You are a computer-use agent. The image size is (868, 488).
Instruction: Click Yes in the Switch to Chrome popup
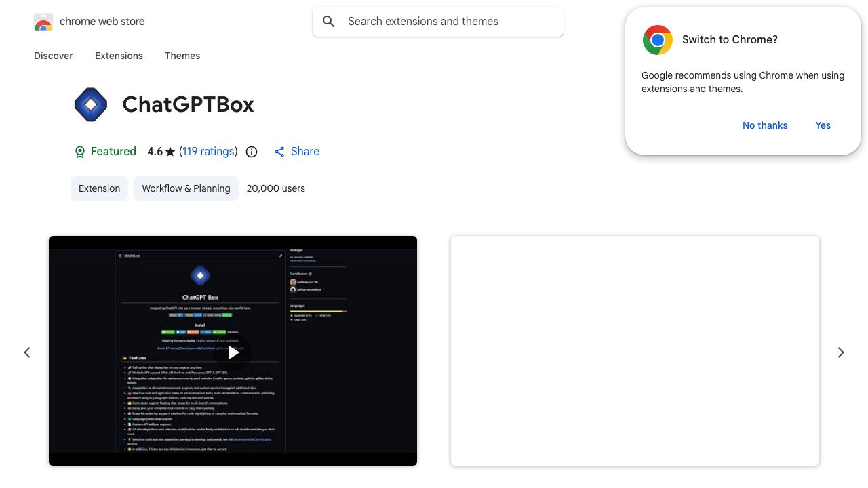[823, 125]
